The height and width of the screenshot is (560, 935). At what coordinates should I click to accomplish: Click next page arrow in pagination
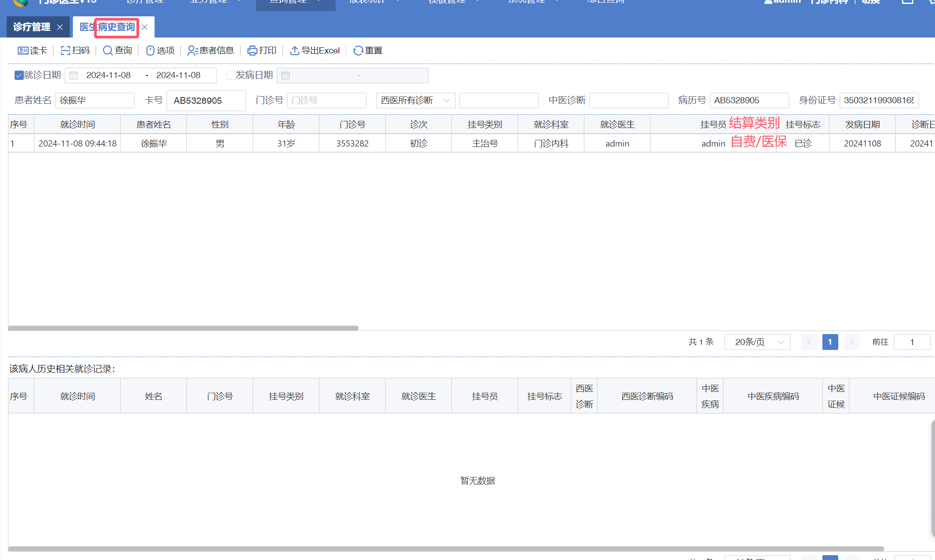point(851,342)
